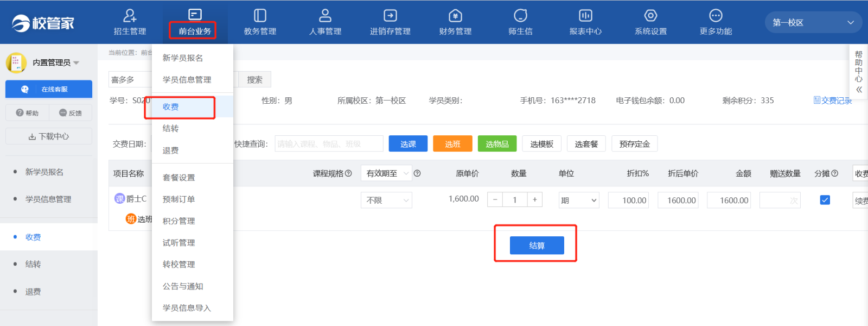The width and height of the screenshot is (868, 326).
Task: Click the 课 badge beside 爵士C
Action: pyautogui.click(x=119, y=199)
